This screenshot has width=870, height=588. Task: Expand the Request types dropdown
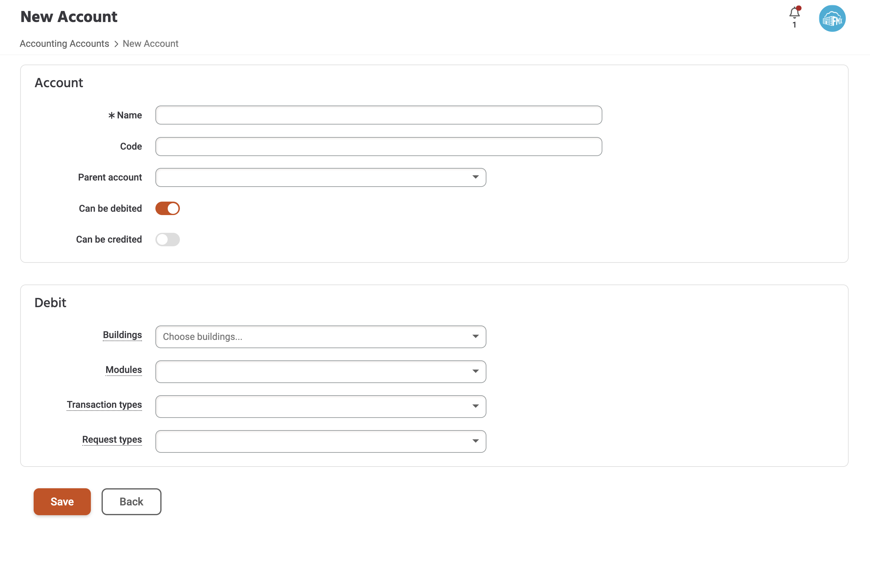pos(321,441)
